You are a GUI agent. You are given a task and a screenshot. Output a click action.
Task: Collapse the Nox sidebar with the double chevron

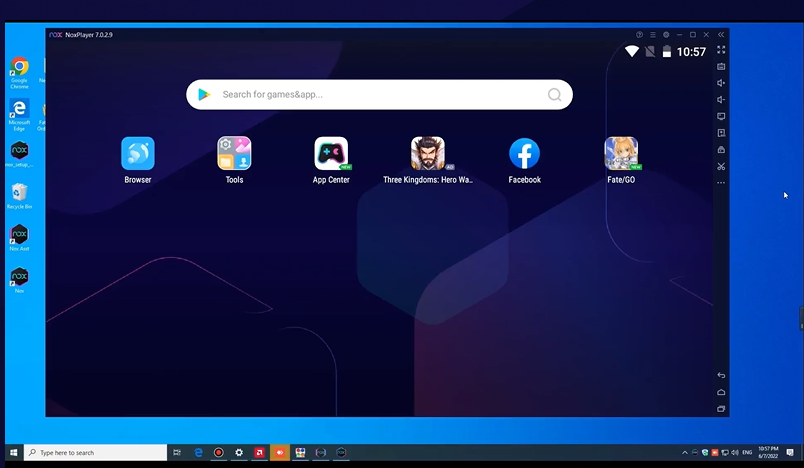pos(721,34)
